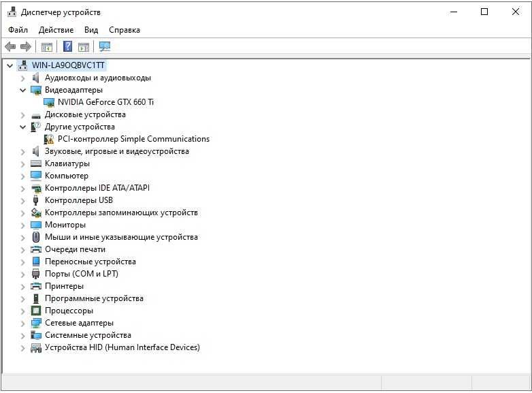Click the blue question mark Help icon
Viewport: 532px width, 393px height.
pos(67,46)
